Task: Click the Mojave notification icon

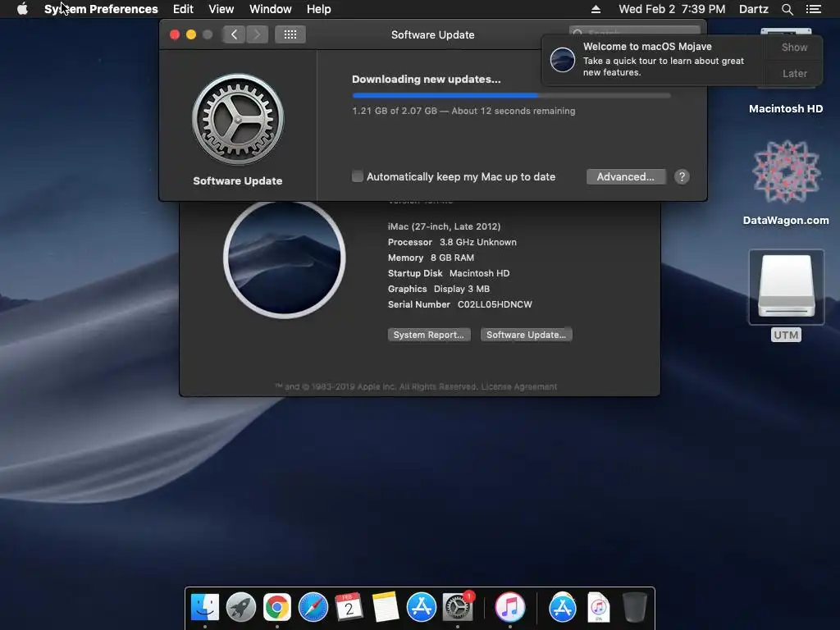Action: coord(563,59)
